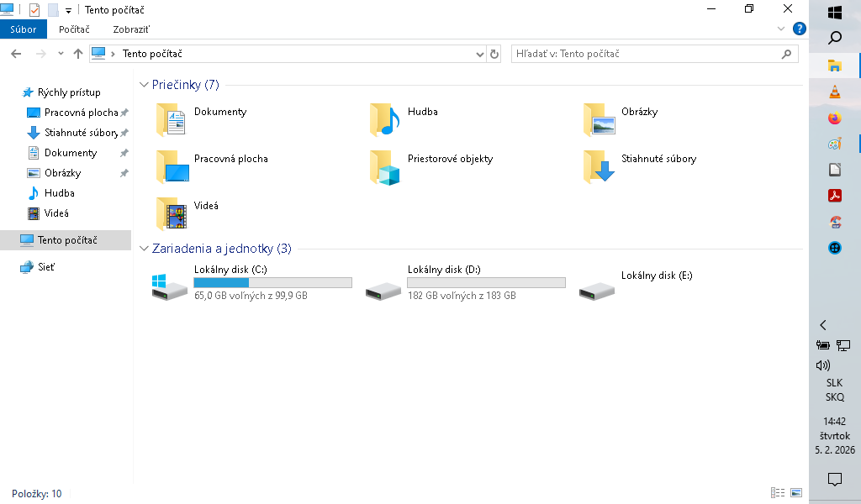Open the Help question mark icon

click(x=799, y=29)
